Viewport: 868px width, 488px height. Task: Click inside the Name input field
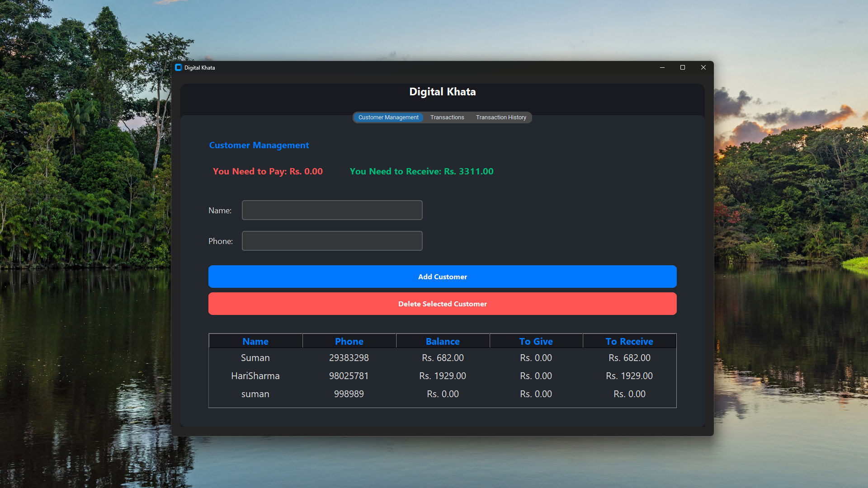coord(332,210)
